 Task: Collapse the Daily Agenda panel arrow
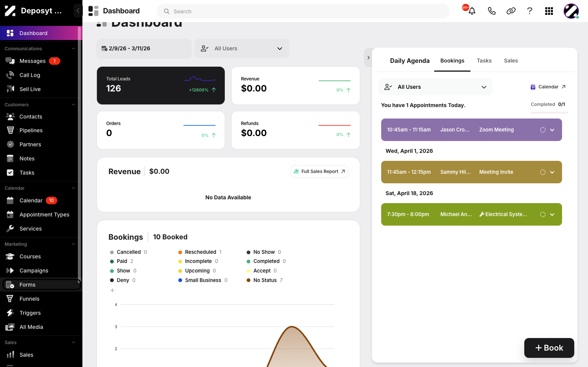(368, 58)
